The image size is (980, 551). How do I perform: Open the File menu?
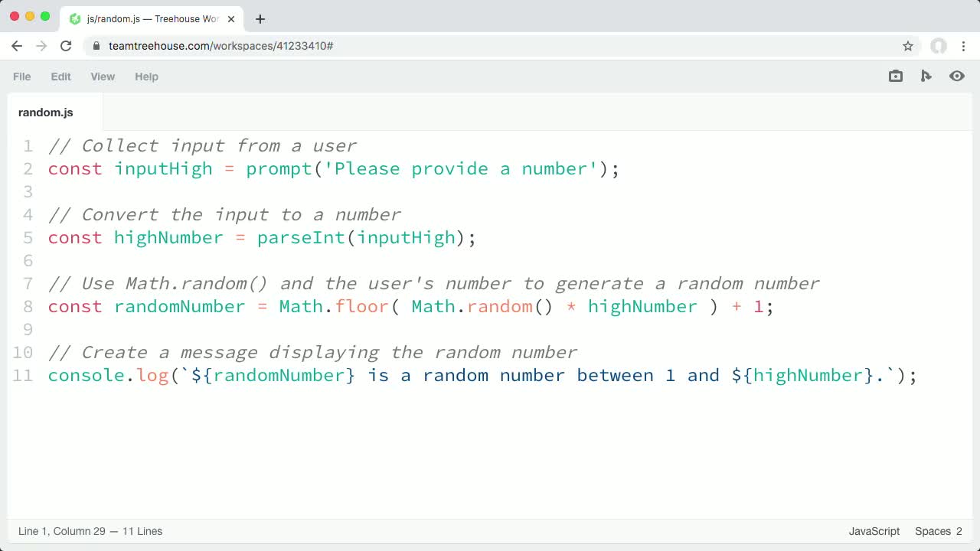tap(21, 77)
